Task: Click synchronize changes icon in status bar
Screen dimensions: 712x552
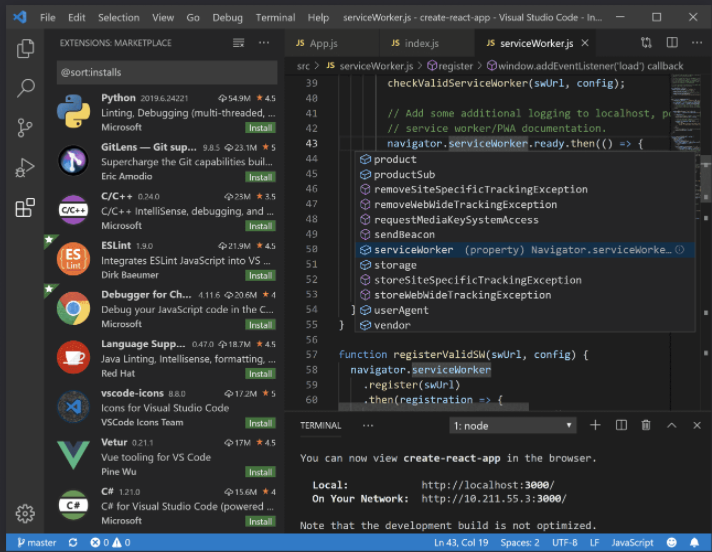Action: 73,542
